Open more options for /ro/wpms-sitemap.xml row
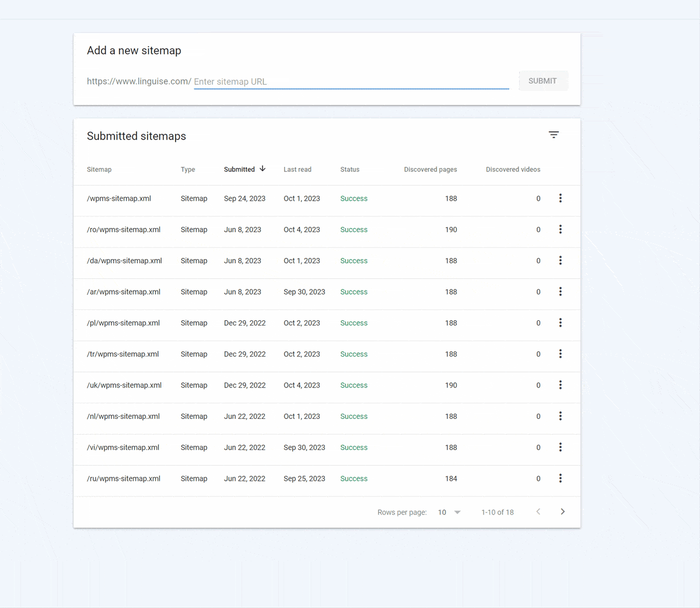 coord(561,229)
